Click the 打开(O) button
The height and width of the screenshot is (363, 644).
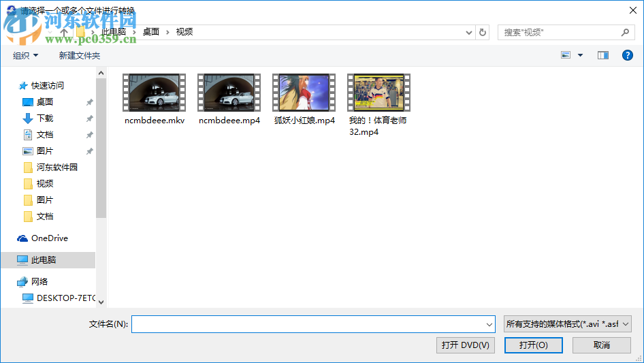point(534,345)
